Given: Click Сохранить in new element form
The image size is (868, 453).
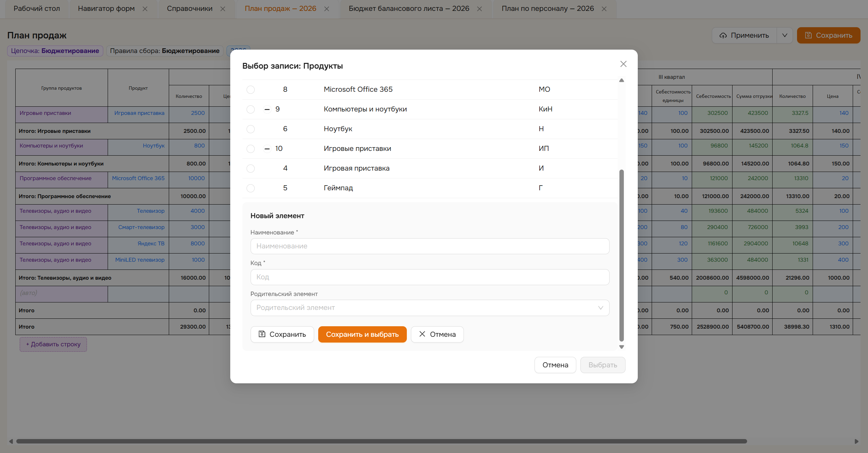Looking at the screenshot, I should [x=282, y=334].
